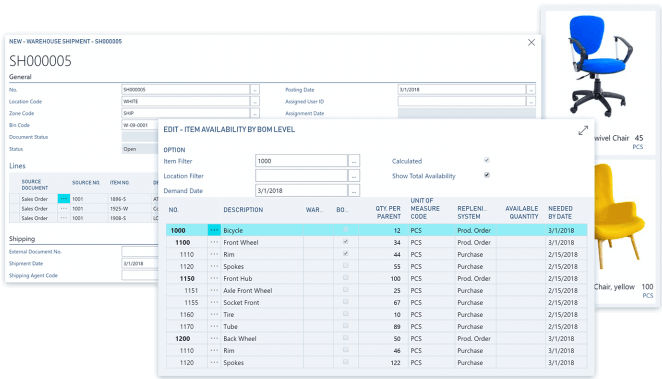Collapse the Option section heading
Screen dimensions: 662x379
point(174,150)
